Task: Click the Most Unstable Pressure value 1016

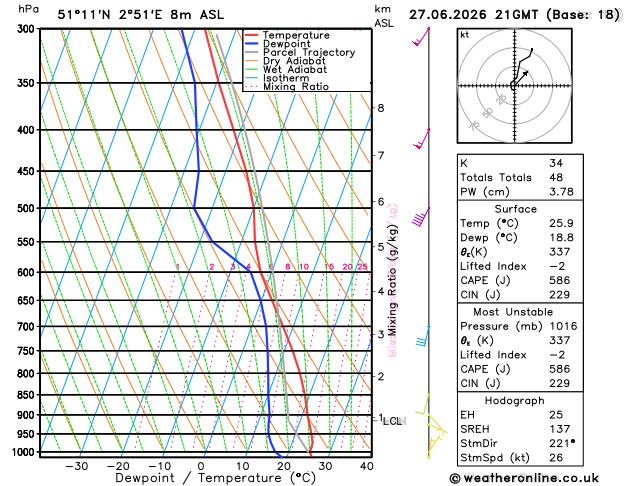Action: coord(564,326)
